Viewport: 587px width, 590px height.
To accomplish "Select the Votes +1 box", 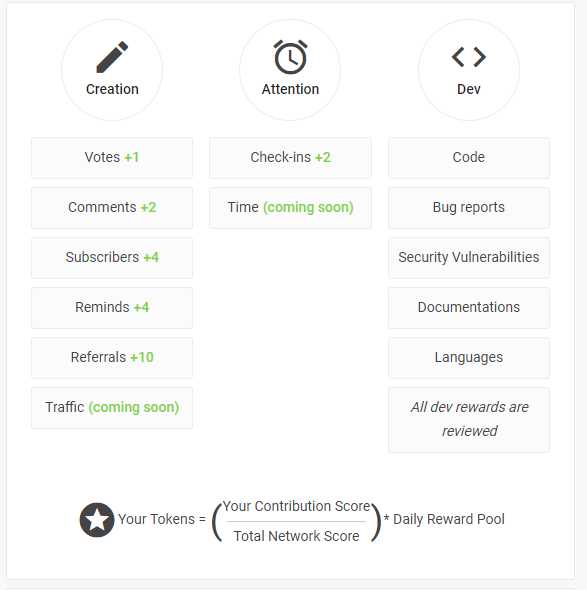I will [x=112, y=158].
